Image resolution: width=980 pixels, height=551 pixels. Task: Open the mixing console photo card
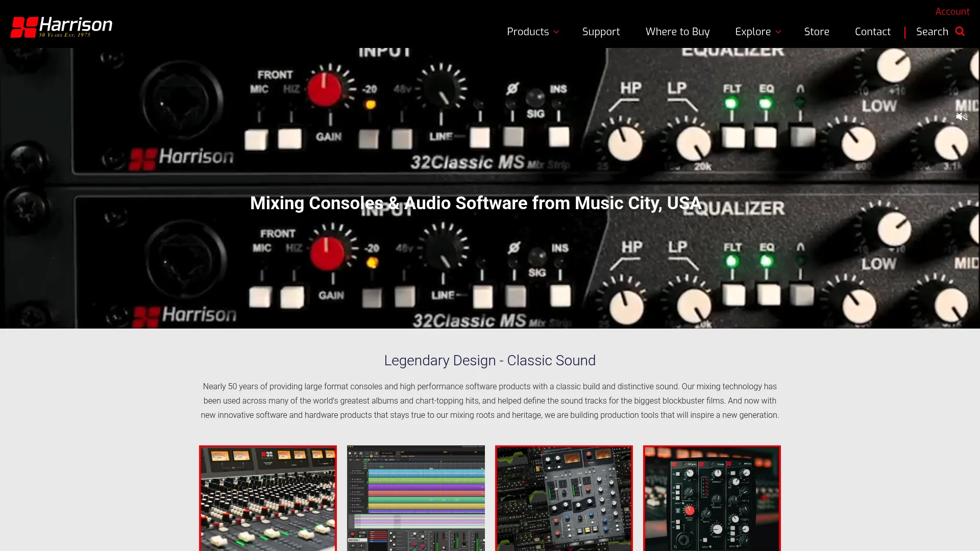tap(268, 498)
